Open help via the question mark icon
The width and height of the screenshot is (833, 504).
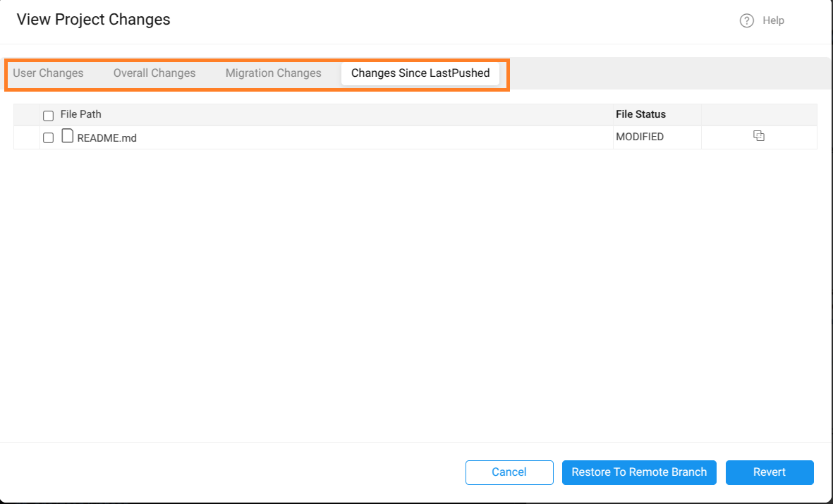(747, 20)
